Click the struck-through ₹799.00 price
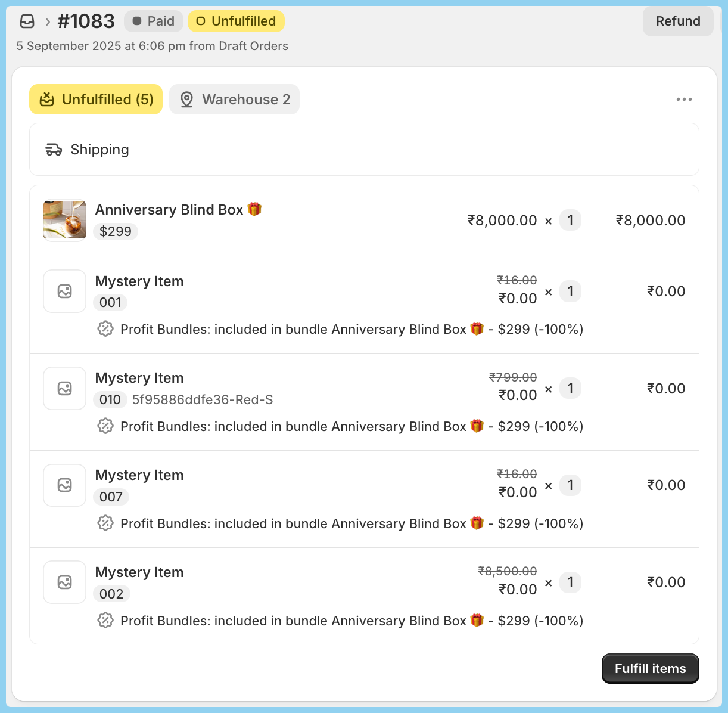The image size is (728, 713). [x=513, y=377]
